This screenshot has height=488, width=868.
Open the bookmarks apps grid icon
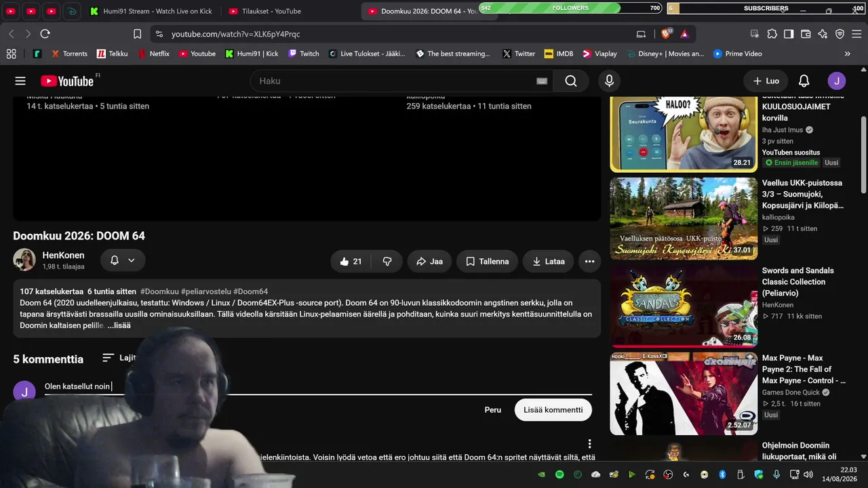coord(11,54)
